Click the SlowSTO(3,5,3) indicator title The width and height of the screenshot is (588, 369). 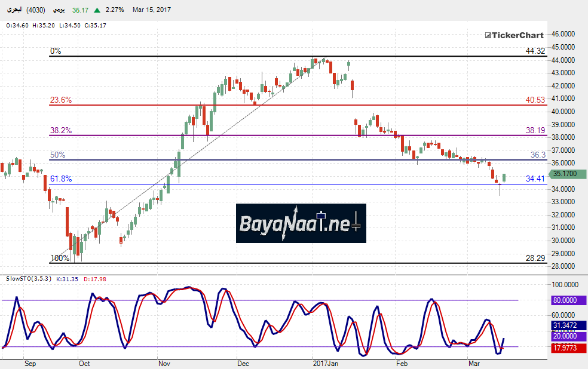(x=27, y=279)
